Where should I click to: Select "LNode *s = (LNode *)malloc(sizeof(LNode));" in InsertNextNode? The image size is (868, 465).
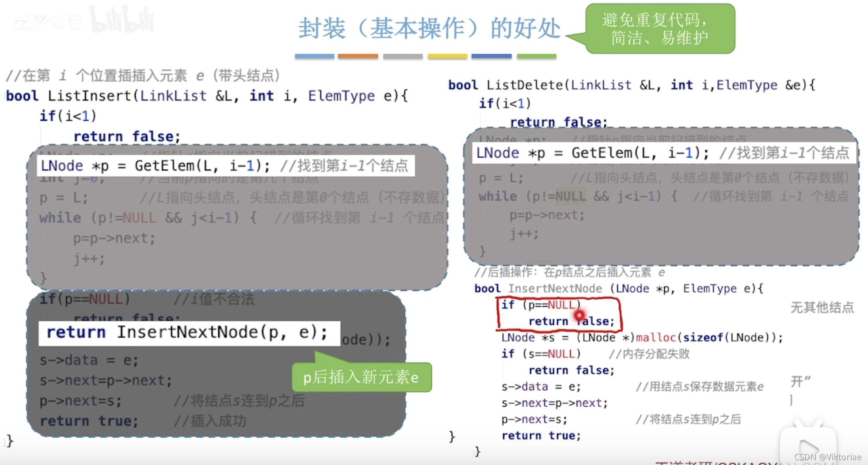click(642, 338)
